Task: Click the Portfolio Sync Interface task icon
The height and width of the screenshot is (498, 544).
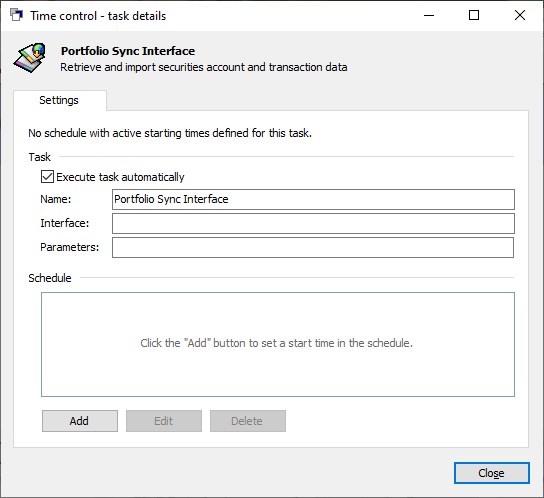Action: click(30, 58)
